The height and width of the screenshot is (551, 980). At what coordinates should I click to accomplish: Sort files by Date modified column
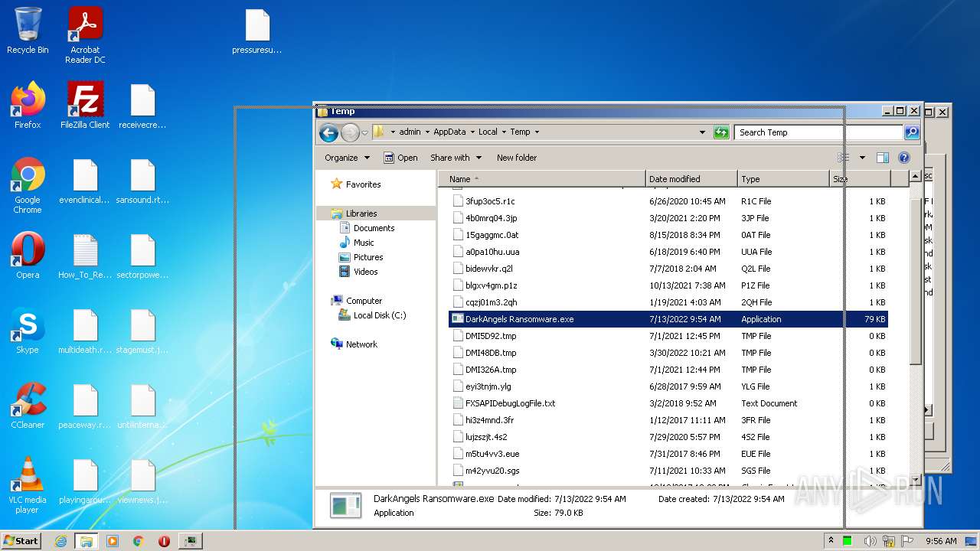(691, 179)
